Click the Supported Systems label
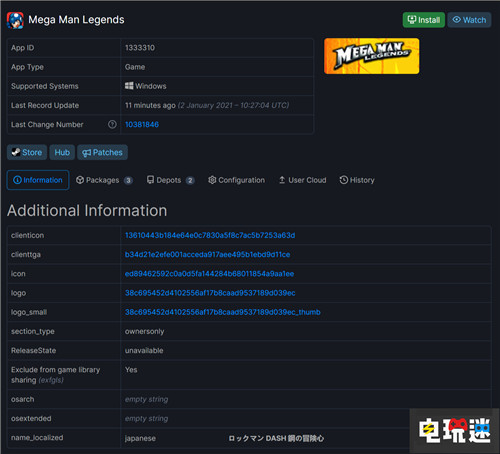 45,86
